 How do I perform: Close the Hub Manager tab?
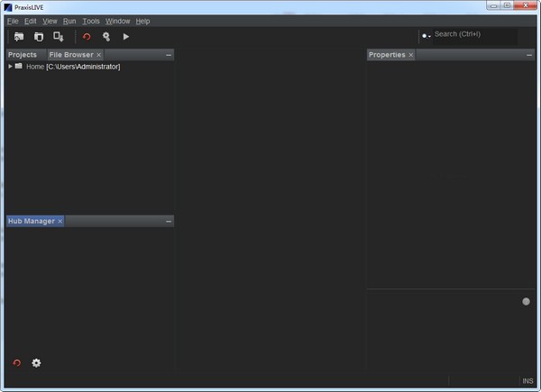pos(60,222)
